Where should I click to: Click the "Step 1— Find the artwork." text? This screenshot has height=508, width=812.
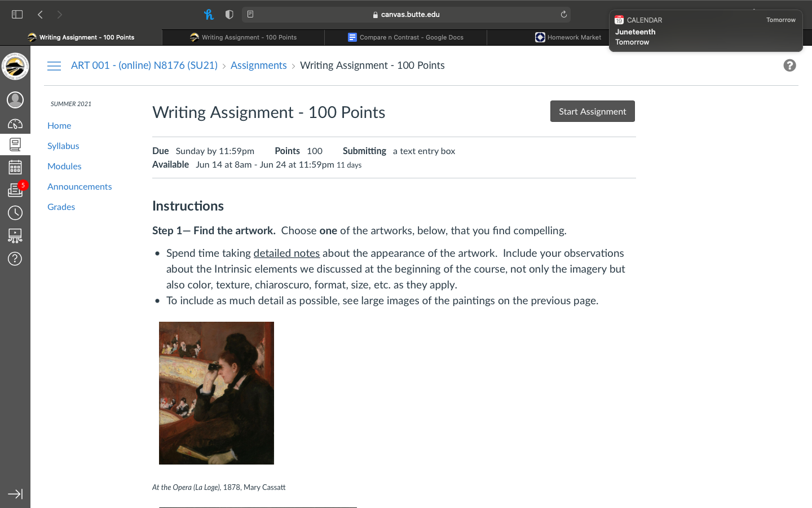coord(214,231)
